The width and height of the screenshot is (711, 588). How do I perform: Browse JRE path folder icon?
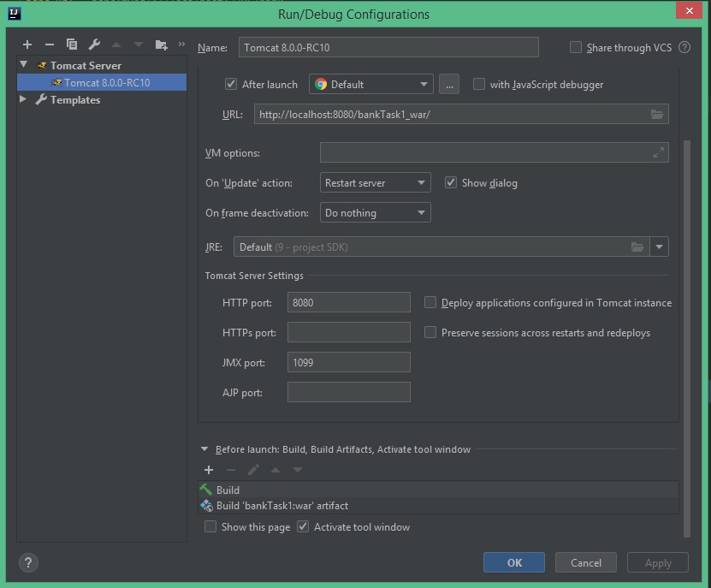[637, 246]
